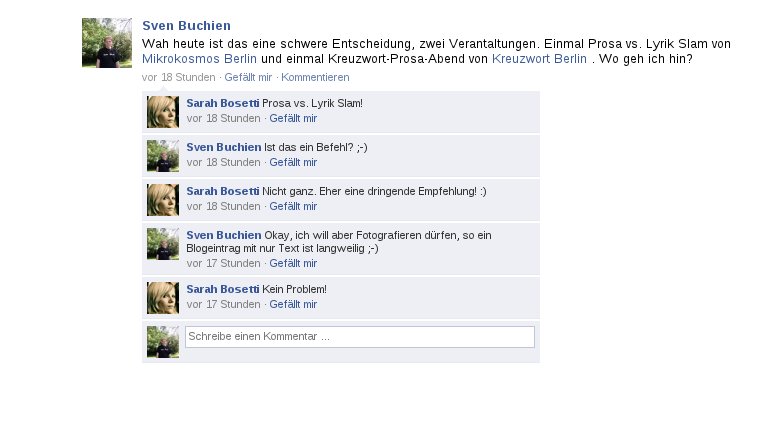
Task: Open the Kreuzwort Berlin page link
Action: point(539,59)
